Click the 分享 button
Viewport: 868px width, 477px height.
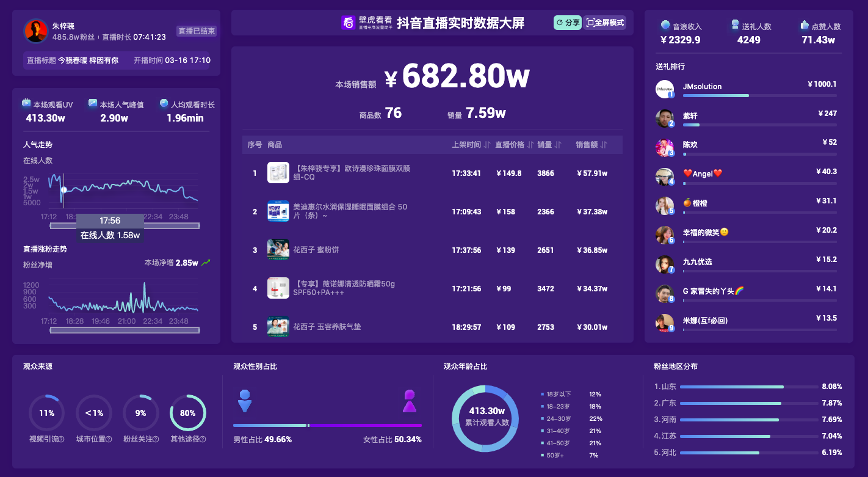point(567,23)
